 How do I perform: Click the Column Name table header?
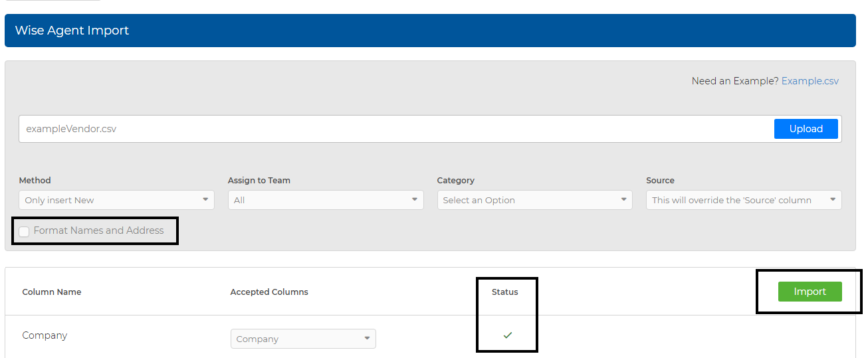[x=52, y=292]
